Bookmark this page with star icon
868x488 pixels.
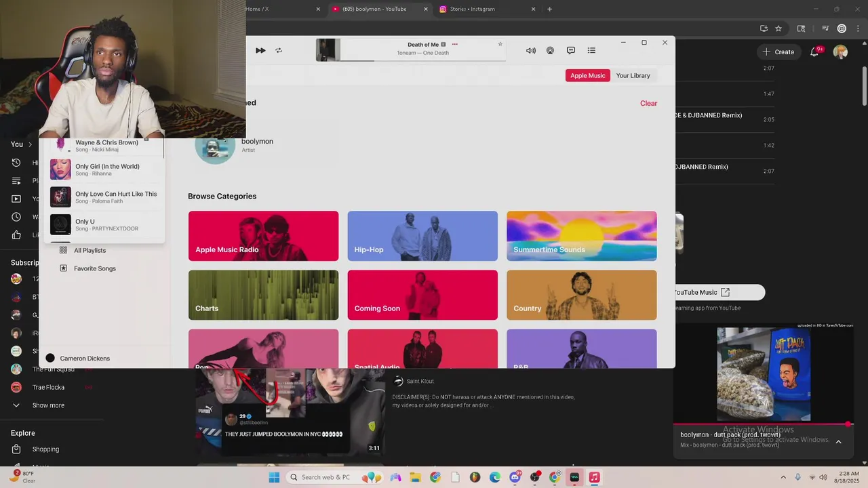tap(778, 28)
